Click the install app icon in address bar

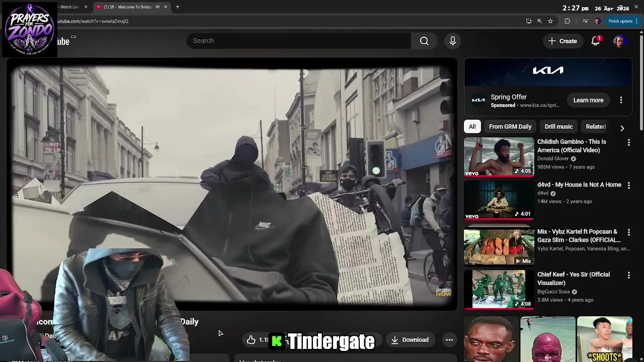point(529,21)
